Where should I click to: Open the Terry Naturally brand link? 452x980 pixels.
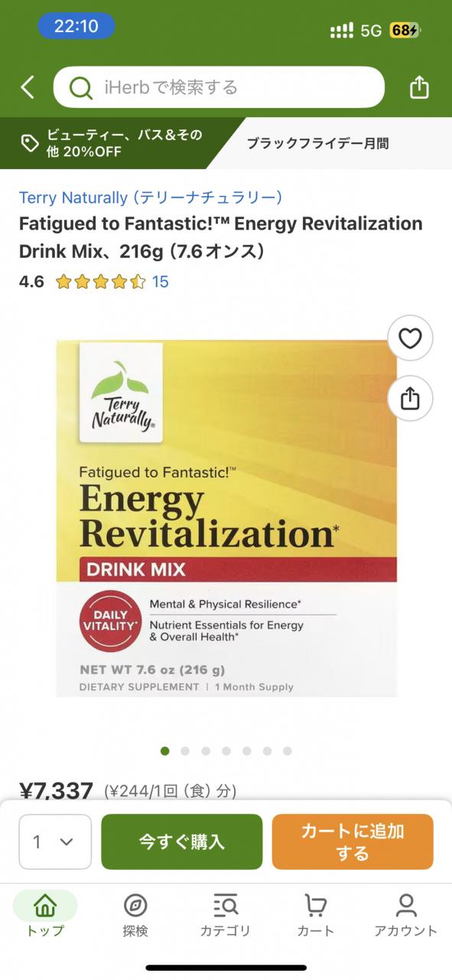coord(151,198)
